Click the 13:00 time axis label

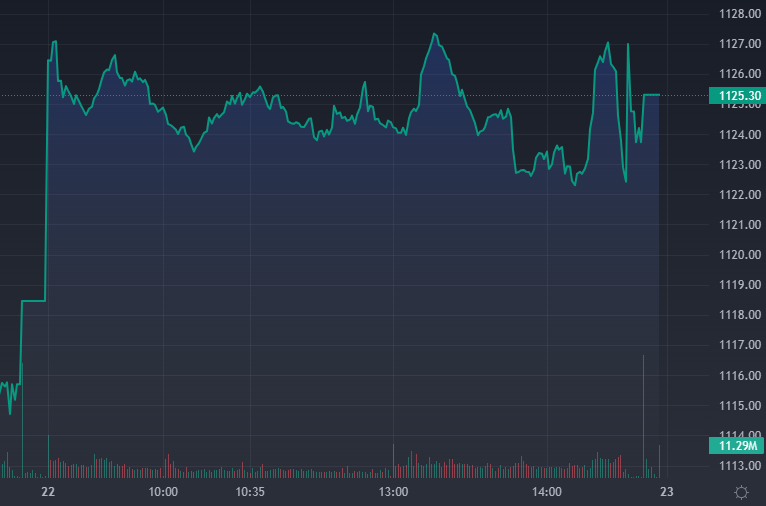[394, 492]
